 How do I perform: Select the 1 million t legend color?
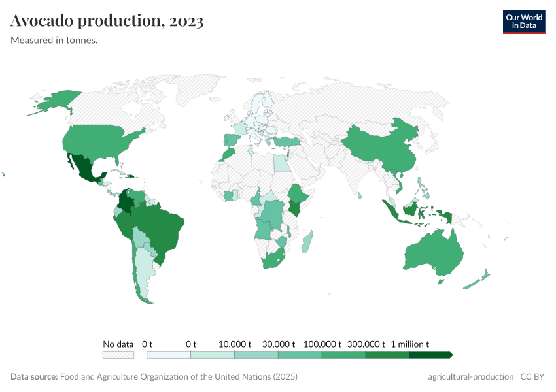(x=428, y=353)
